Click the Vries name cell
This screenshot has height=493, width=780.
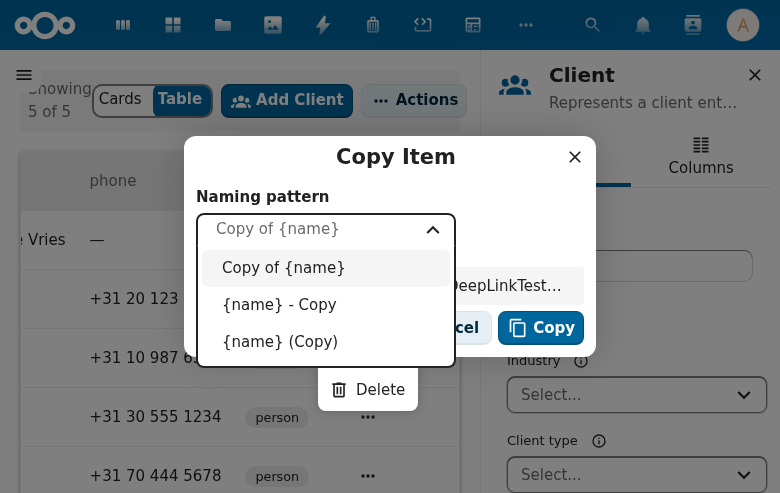point(44,240)
